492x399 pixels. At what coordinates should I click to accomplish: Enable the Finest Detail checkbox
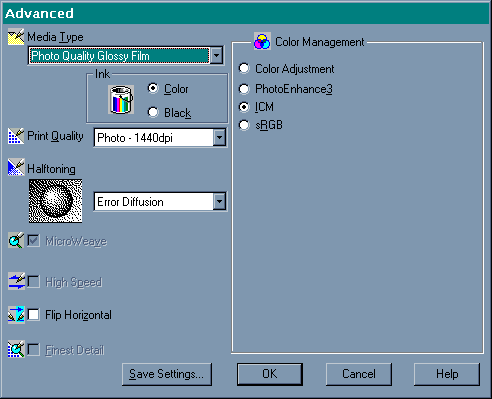[34, 350]
